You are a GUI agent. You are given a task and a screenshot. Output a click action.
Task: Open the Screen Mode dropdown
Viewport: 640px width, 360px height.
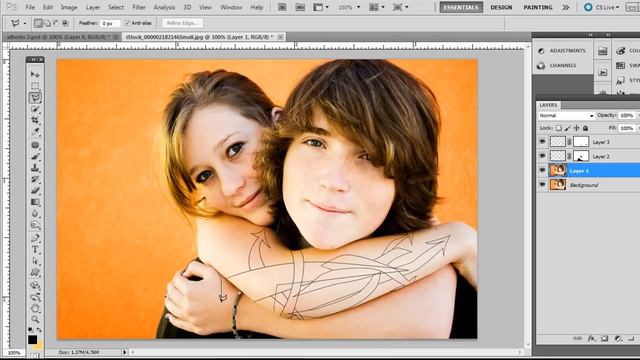[400, 7]
